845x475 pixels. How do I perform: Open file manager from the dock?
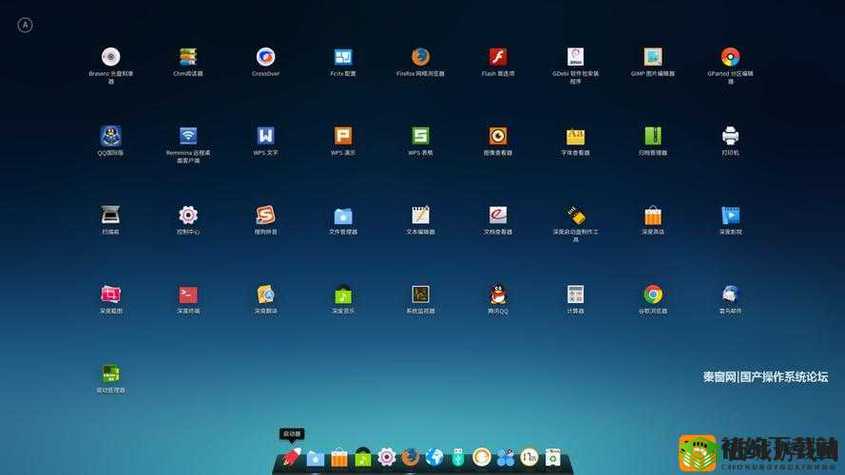pyautogui.click(x=315, y=458)
